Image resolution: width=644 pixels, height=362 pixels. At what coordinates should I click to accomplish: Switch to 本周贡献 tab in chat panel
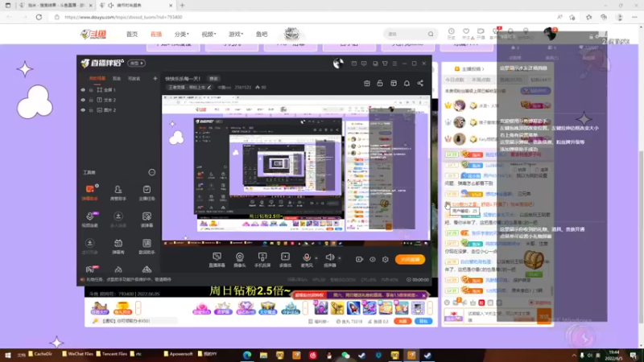(481, 80)
